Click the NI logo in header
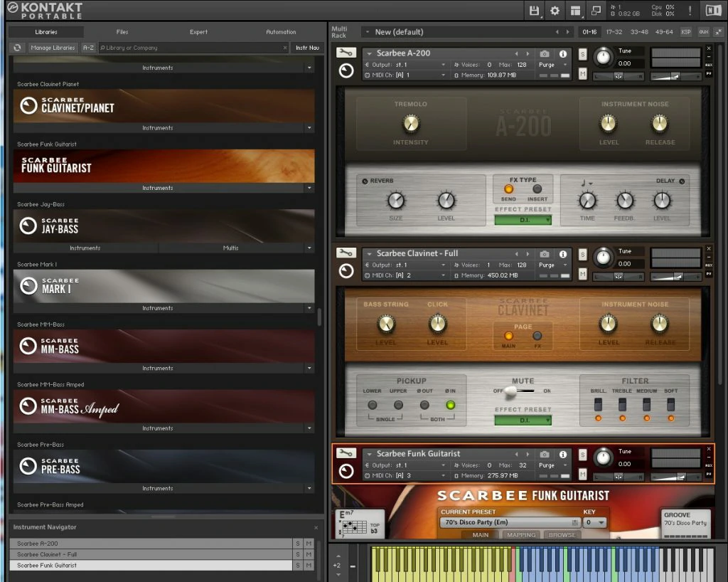The width and height of the screenshot is (728, 582). [x=712, y=10]
